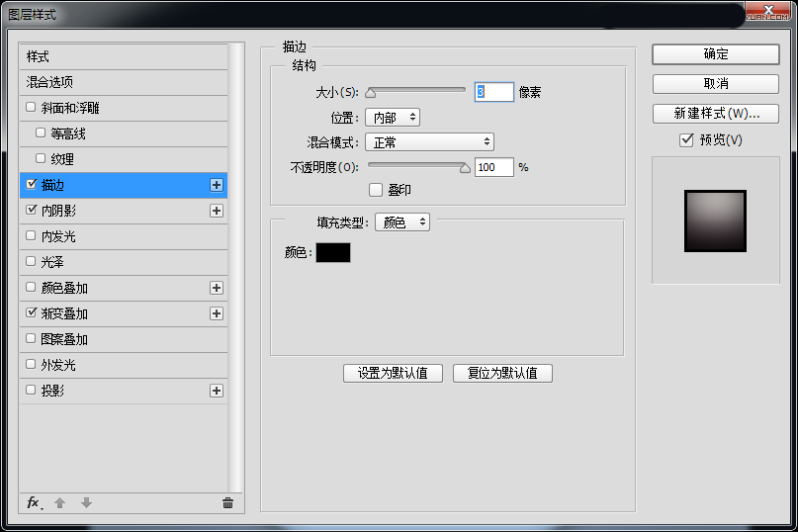Image resolution: width=798 pixels, height=532 pixels.
Task: Click the 设置为默认值 button
Action: [x=393, y=373]
